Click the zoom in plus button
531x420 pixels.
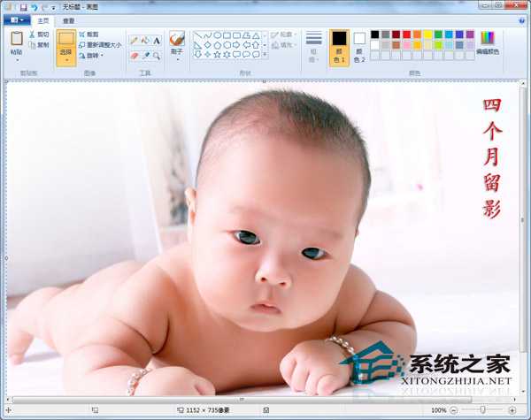click(512, 410)
